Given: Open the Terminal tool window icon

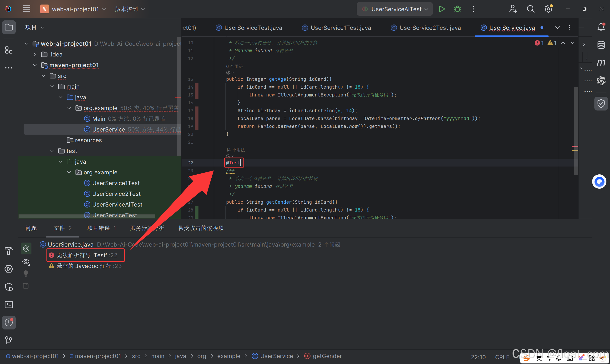Looking at the screenshot, I should pos(9,305).
